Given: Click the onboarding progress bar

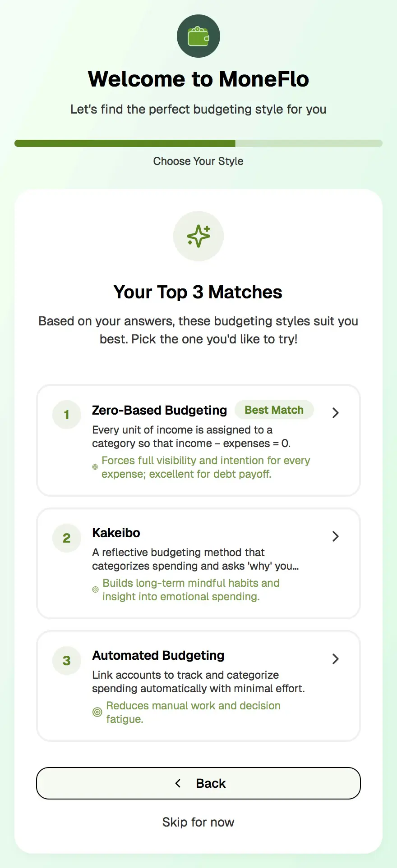Looking at the screenshot, I should click(x=198, y=143).
